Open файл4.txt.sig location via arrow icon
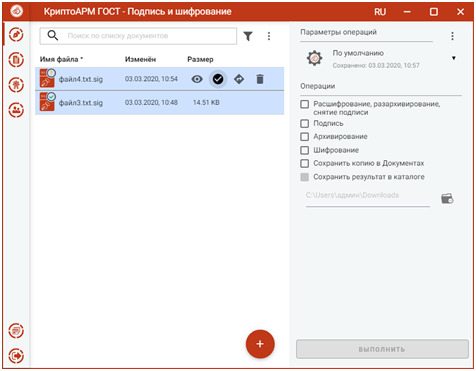This screenshot has height=371, width=476. coord(239,79)
